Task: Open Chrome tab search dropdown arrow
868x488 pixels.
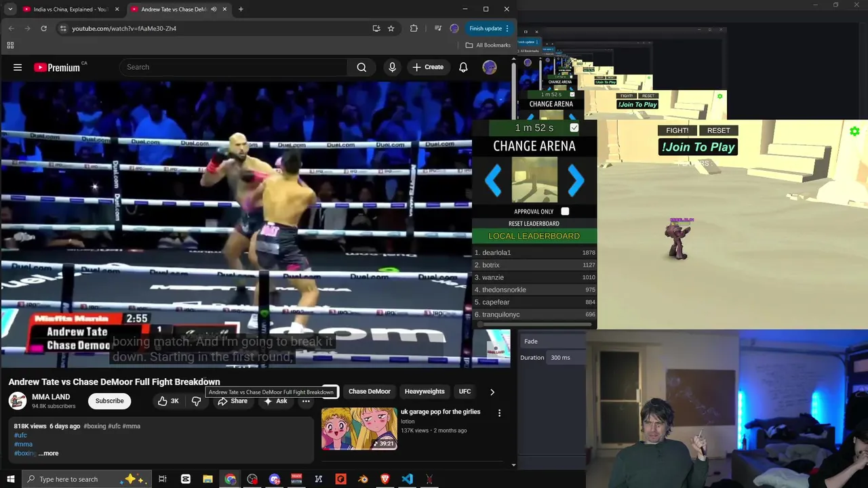Action: pos(10,9)
